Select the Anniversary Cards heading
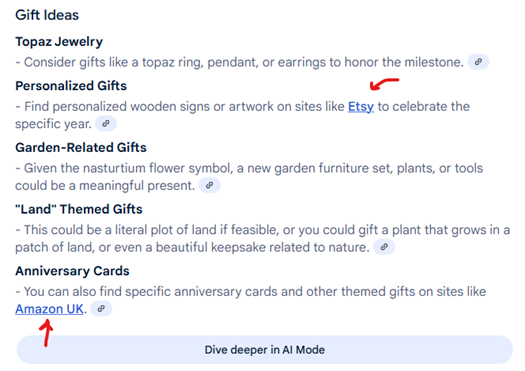Viewport: 525px width, 371px height. coord(72,271)
